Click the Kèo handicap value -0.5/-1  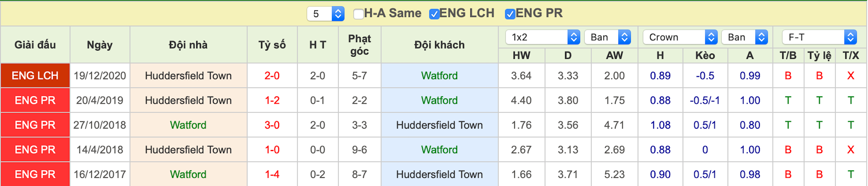coord(705,100)
